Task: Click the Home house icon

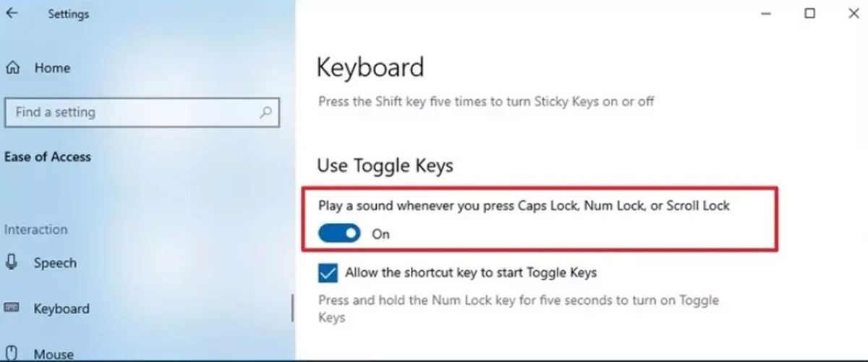Action: click(x=12, y=68)
